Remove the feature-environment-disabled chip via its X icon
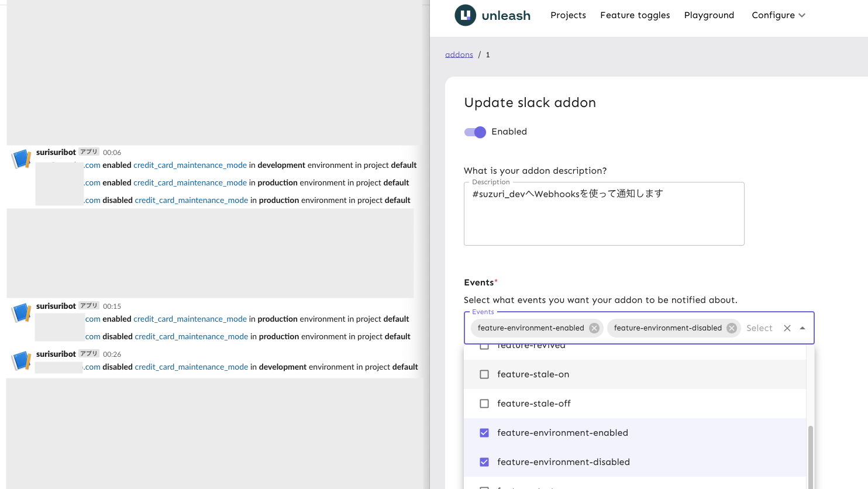This screenshot has height=489, width=868. point(731,328)
